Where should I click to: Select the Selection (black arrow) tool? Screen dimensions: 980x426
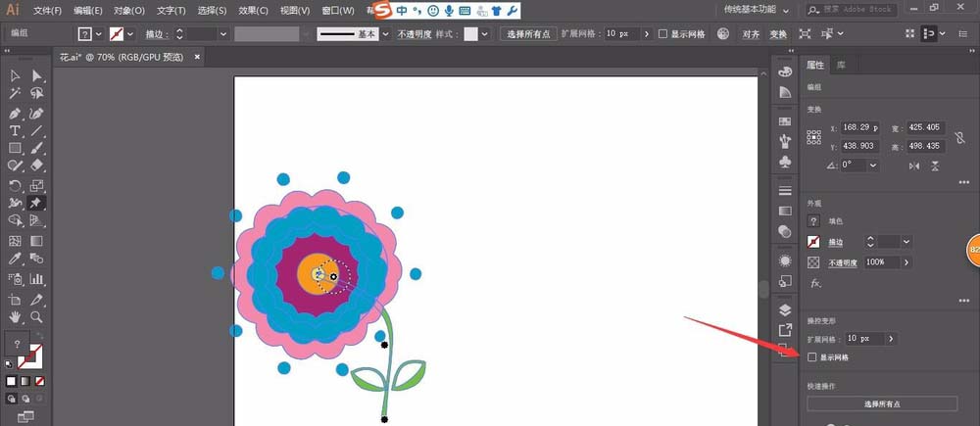tap(15, 75)
